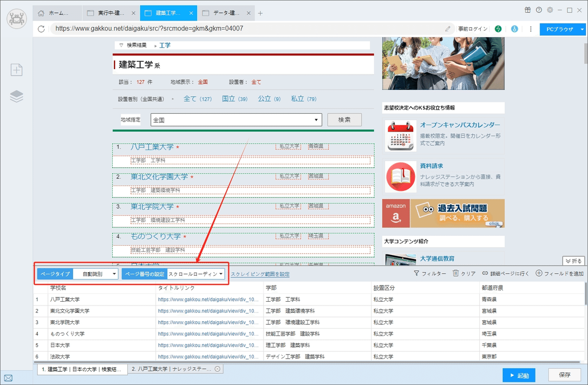Viewport: 588px width, 385px height.
Task: Add a new tab with the plus icon
Action: (x=260, y=13)
